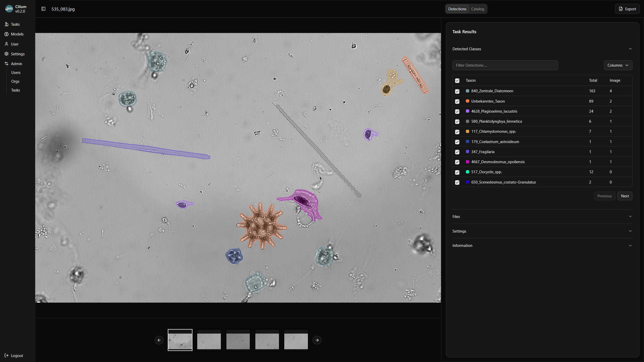644x362 pixels.
Task: Switch to the Catalog tab
Action: (x=477, y=9)
